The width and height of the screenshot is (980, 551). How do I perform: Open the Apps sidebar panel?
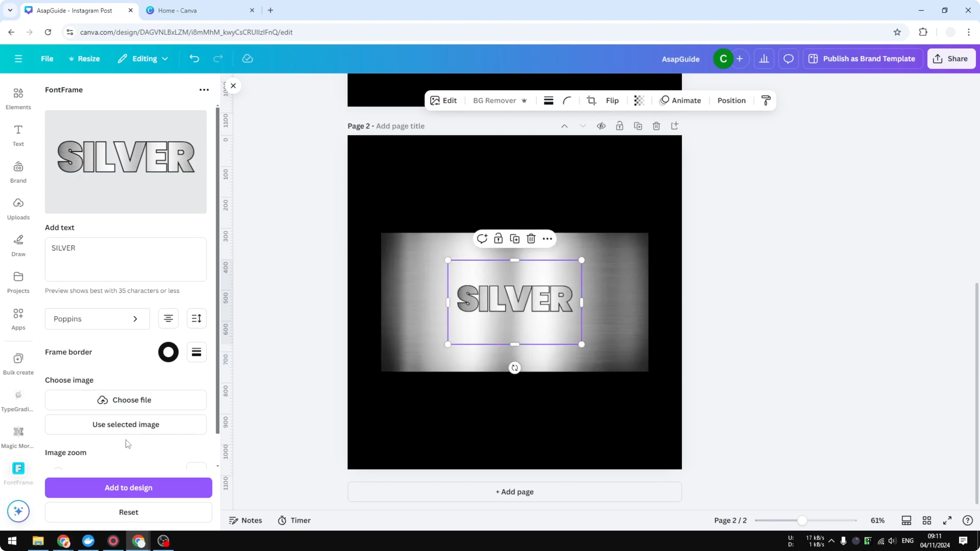tap(18, 319)
